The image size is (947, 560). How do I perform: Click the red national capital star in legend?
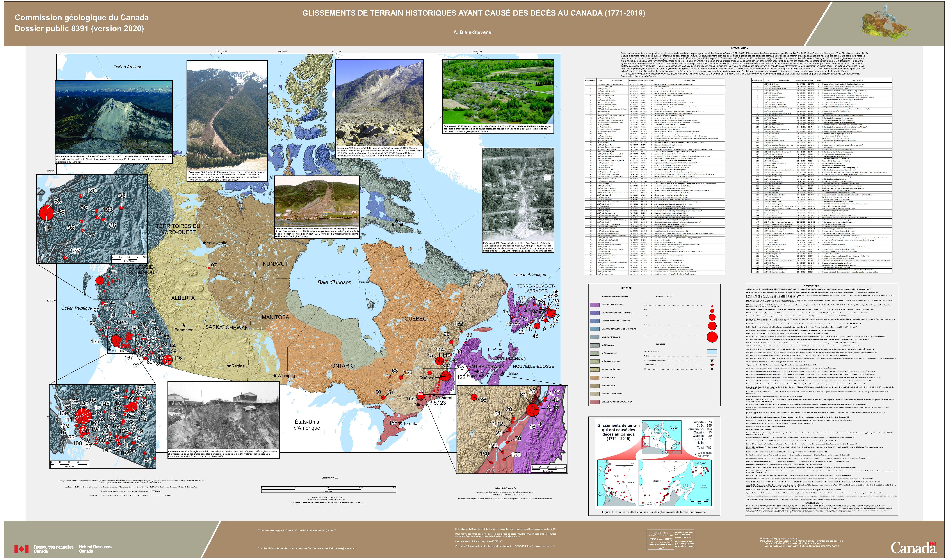click(x=712, y=365)
